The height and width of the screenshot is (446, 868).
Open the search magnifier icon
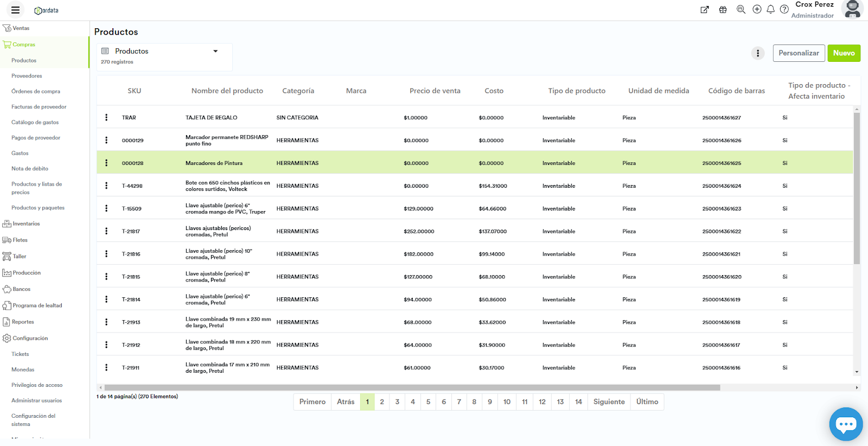coord(741,10)
